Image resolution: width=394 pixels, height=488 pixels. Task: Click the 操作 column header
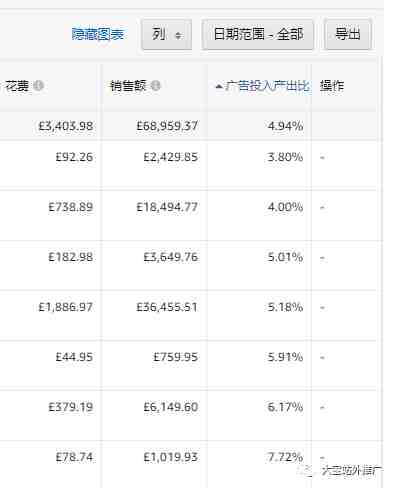(332, 86)
